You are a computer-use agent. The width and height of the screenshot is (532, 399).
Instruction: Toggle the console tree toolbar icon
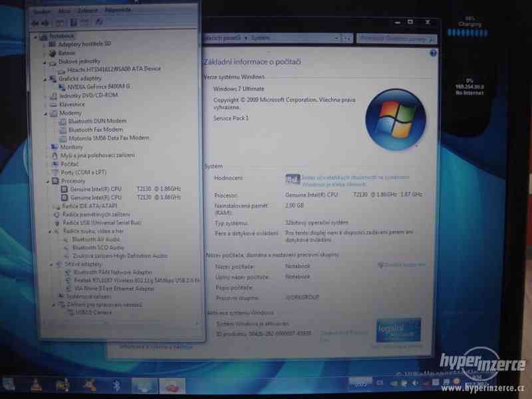pyautogui.click(x=59, y=23)
